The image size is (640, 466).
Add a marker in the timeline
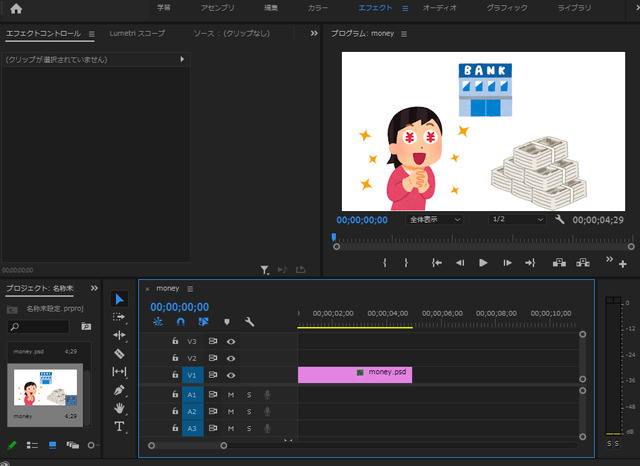point(227,322)
